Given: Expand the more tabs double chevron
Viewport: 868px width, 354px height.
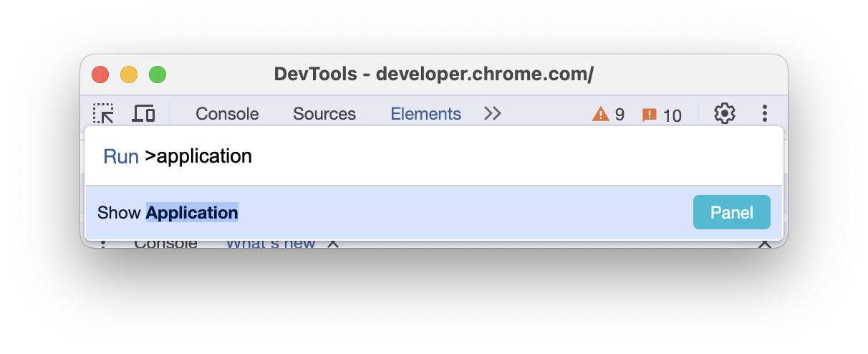Looking at the screenshot, I should (492, 113).
